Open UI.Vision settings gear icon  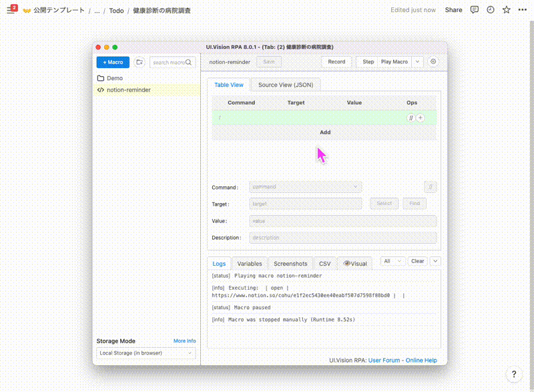coord(434,61)
